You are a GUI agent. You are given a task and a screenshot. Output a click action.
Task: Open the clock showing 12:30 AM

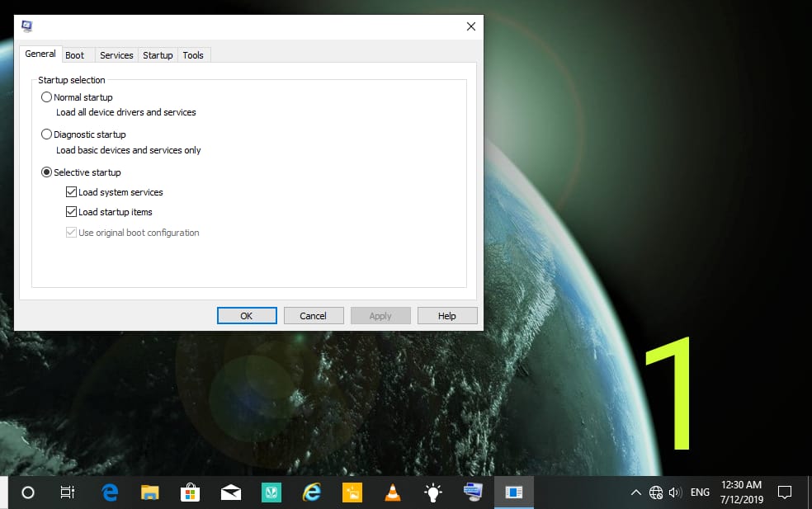coord(742,492)
